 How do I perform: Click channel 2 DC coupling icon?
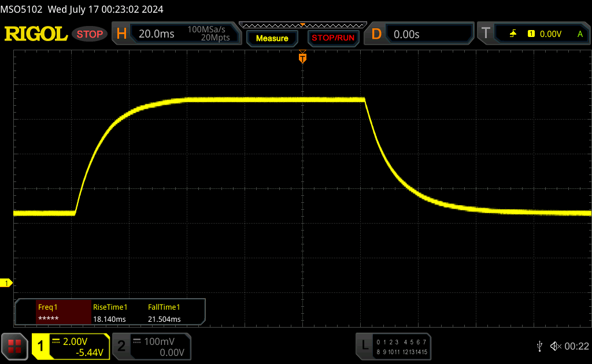tap(137, 341)
